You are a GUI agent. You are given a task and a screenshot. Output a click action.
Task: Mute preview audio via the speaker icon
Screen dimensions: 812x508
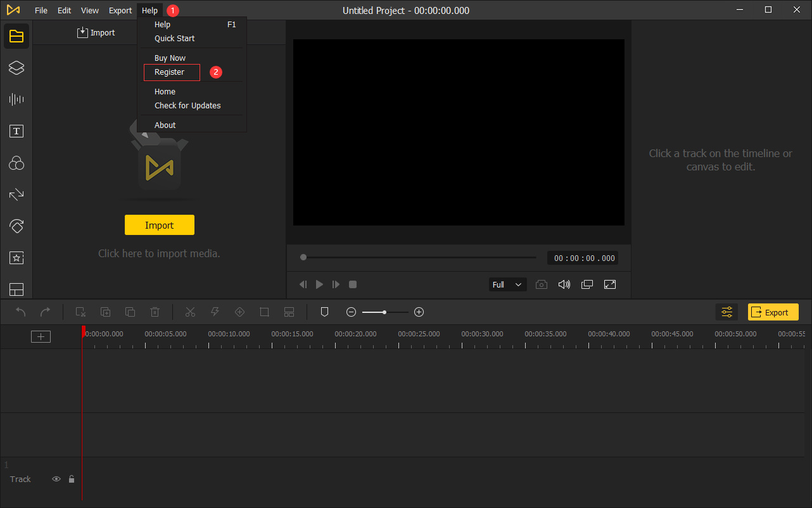click(564, 284)
